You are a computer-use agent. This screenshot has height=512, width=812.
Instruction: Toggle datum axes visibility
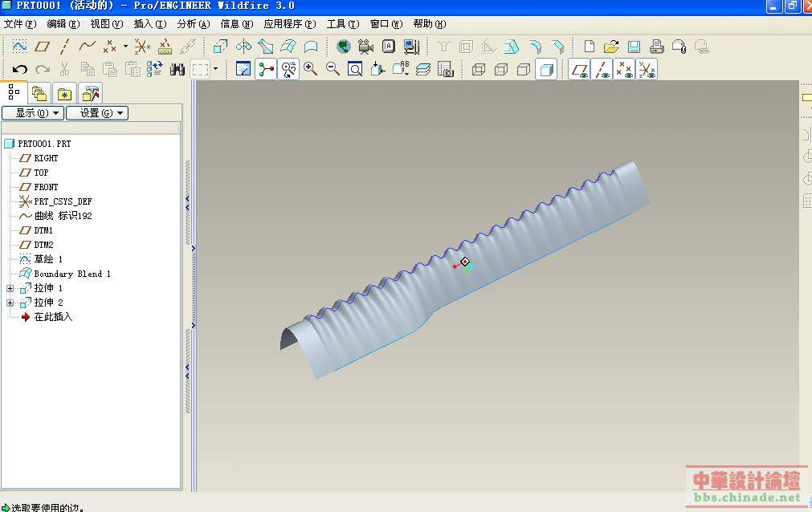(602, 69)
